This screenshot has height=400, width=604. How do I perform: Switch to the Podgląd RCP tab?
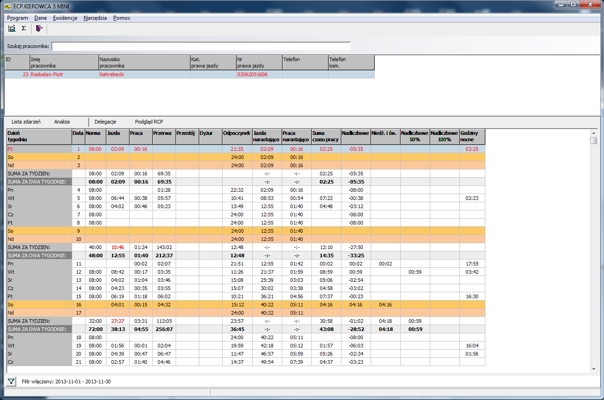[149, 121]
